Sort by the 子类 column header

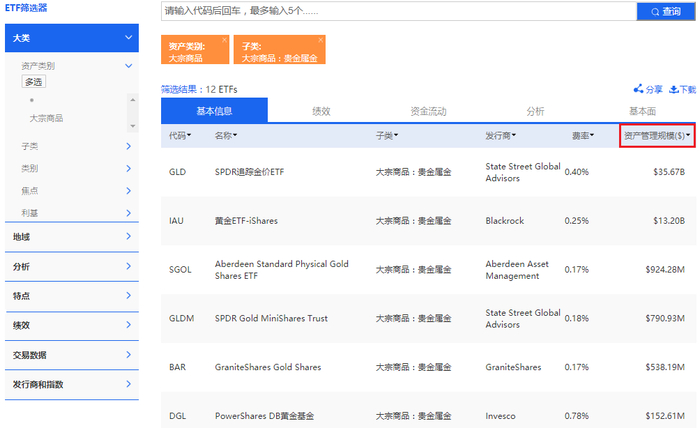point(387,135)
